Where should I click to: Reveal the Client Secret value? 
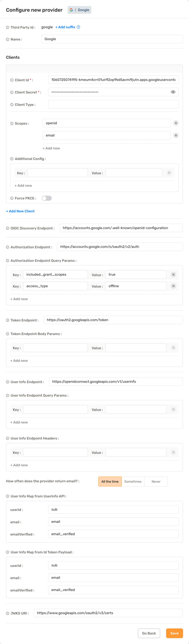173,92
